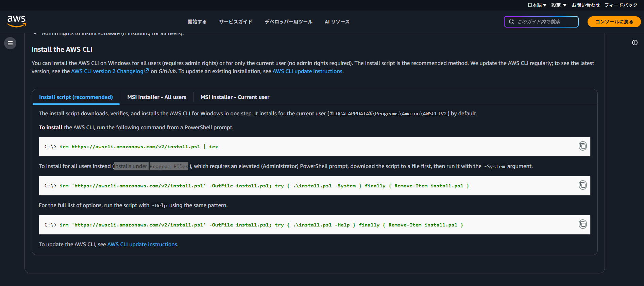Switch to MSI installer - Current user tab
Viewport: 644px width, 286px height.
(235, 97)
